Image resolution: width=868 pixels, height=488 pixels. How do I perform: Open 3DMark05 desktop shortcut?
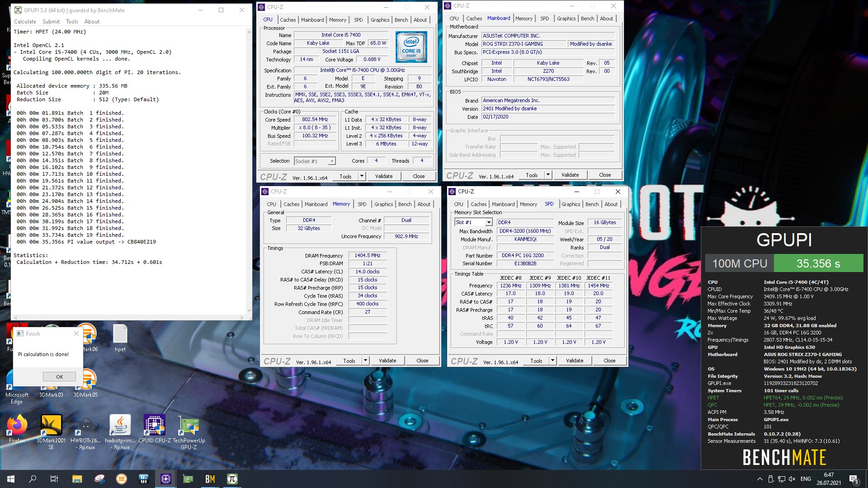tap(85, 384)
